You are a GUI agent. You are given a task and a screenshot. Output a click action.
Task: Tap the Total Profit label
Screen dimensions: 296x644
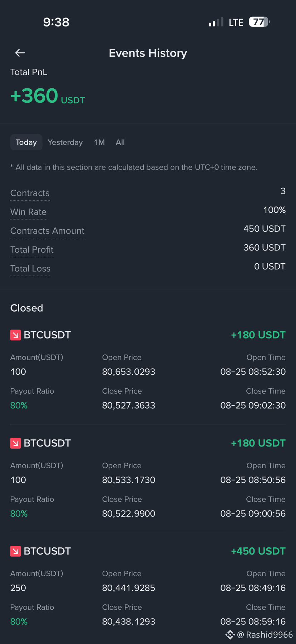pyautogui.click(x=32, y=250)
